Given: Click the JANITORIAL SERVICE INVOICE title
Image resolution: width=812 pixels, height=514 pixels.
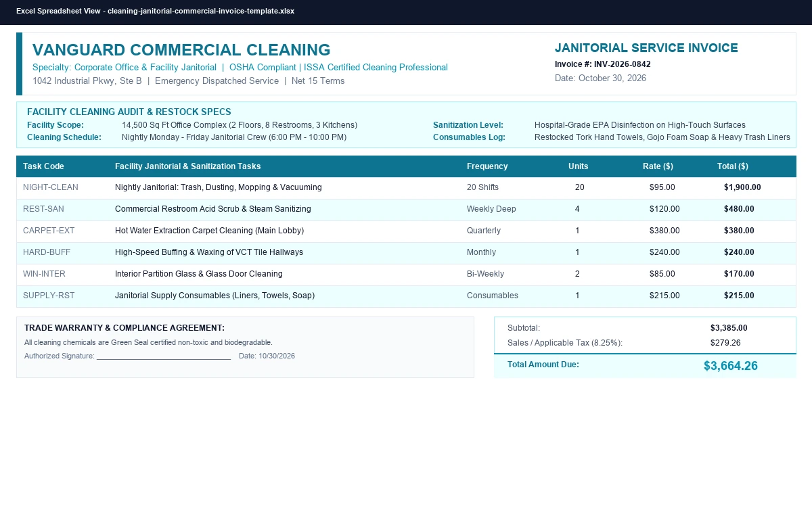Looking at the screenshot, I should [x=646, y=48].
